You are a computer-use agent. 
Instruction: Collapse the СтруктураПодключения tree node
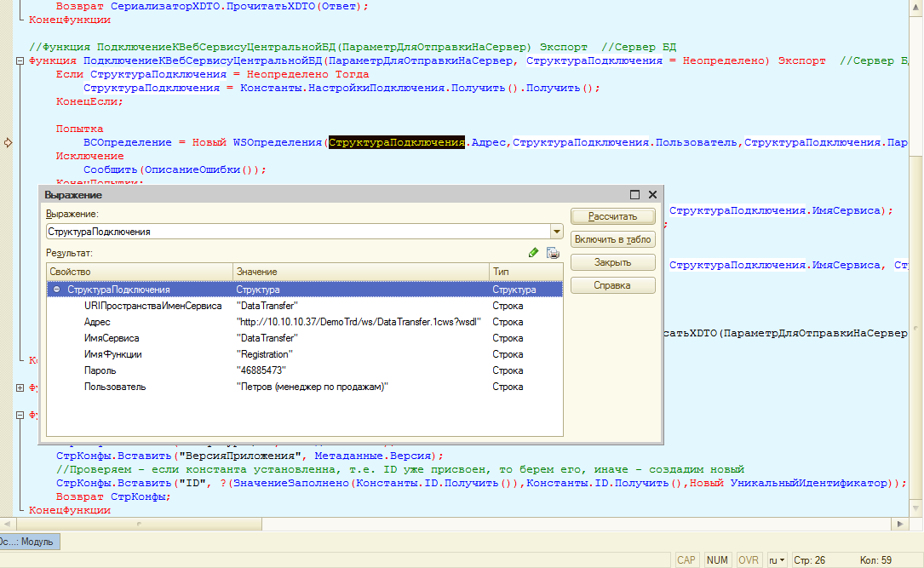pyautogui.click(x=57, y=290)
